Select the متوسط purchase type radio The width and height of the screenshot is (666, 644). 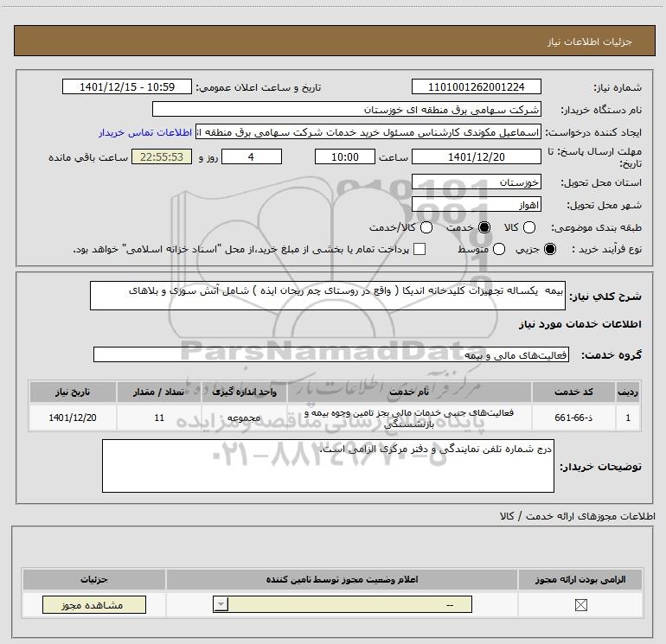(499, 249)
